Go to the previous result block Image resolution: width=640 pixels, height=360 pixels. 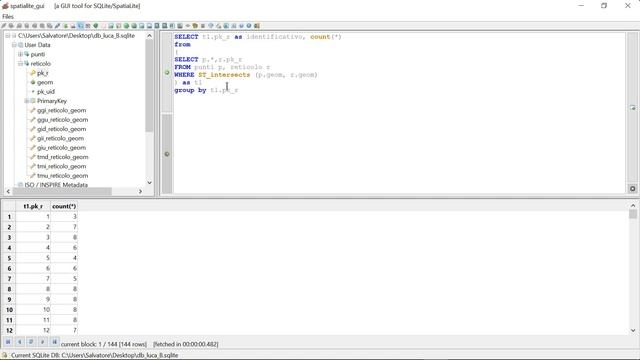coord(19,342)
